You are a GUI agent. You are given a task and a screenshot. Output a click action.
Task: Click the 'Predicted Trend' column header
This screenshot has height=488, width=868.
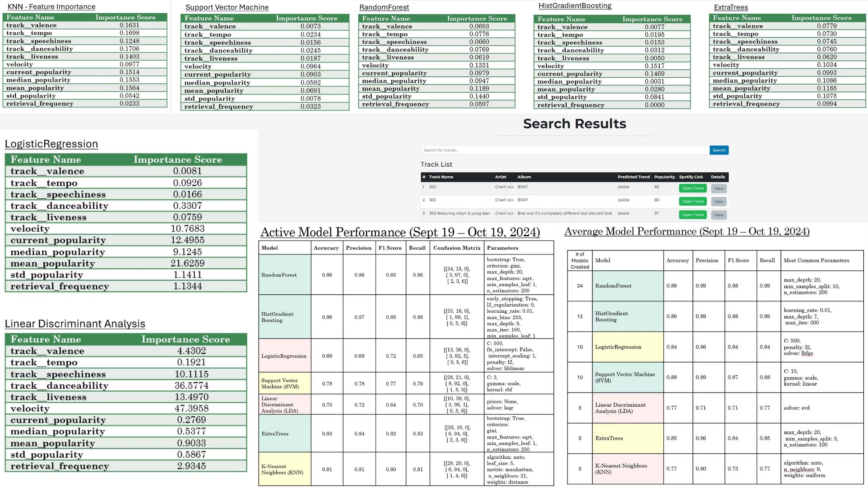coord(633,177)
